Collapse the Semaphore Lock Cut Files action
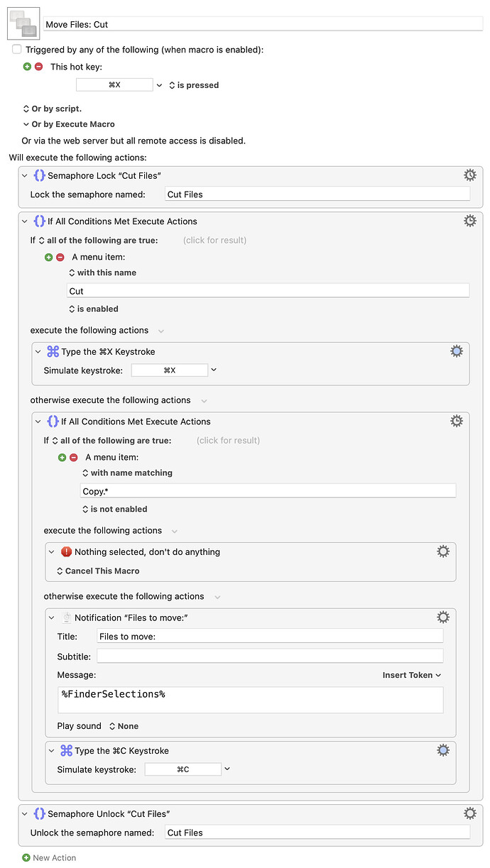Viewport: 490px width, 868px height. click(x=24, y=175)
